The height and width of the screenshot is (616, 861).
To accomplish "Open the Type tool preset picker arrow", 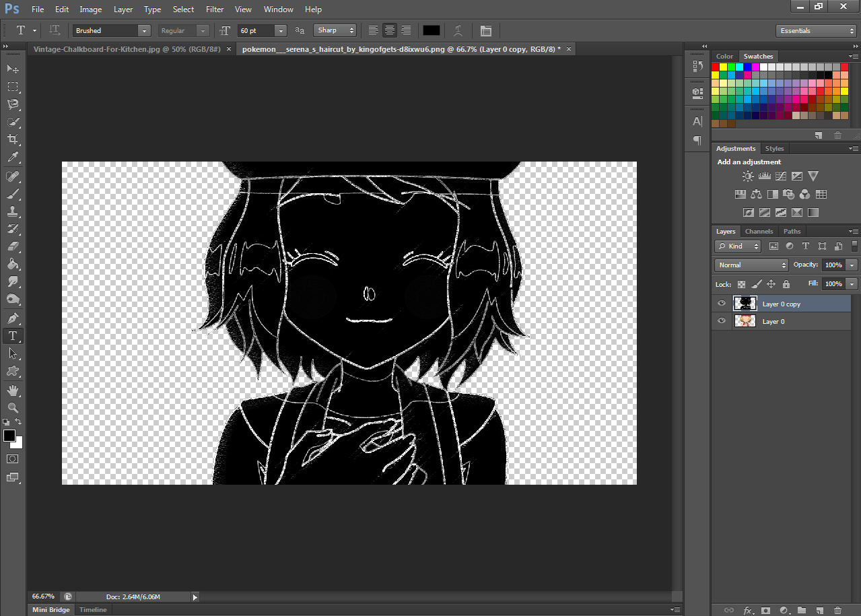I will (x=34, y=30).
